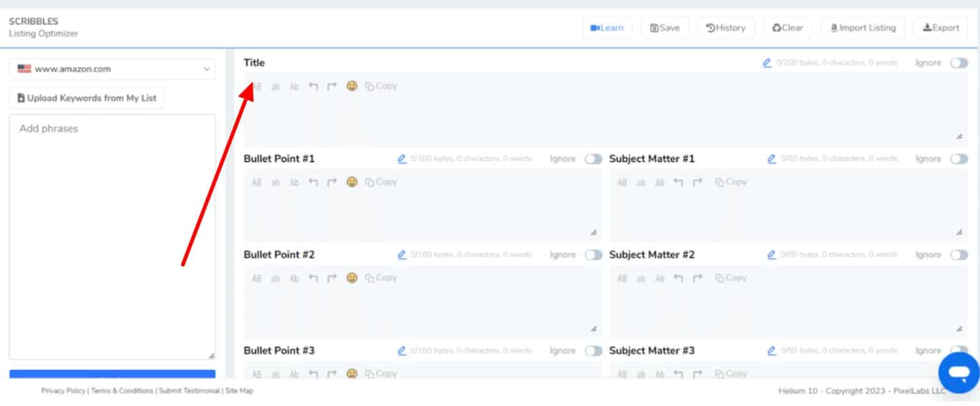Image resolution: width=980 pixels, height=406 pixels.
Task: Click undo arrow in Title toolbar
Action: click(x=313, y=86)
